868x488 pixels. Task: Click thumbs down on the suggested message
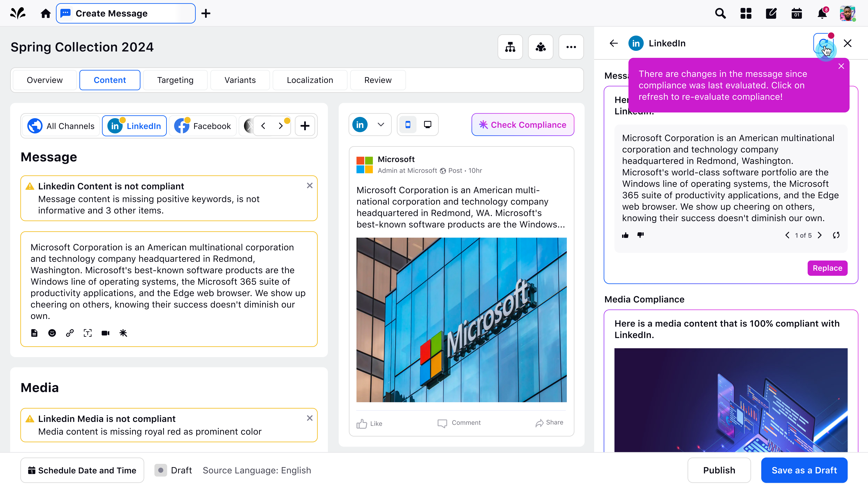coord(641,235)
